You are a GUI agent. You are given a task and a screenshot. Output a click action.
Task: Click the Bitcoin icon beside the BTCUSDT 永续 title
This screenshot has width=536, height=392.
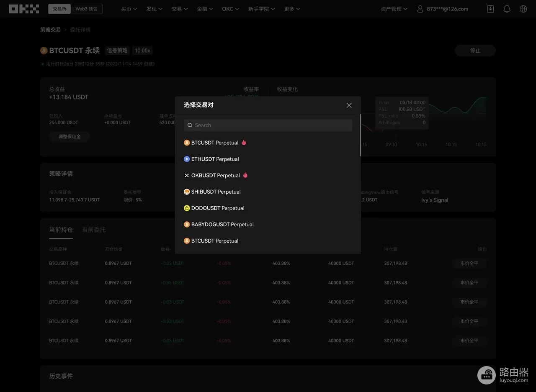click(44, 51)
